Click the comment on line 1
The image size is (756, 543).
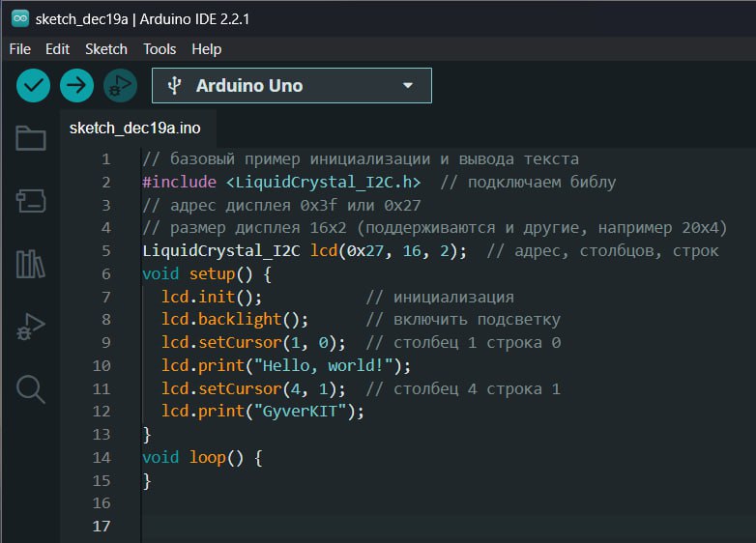point(361,159)
